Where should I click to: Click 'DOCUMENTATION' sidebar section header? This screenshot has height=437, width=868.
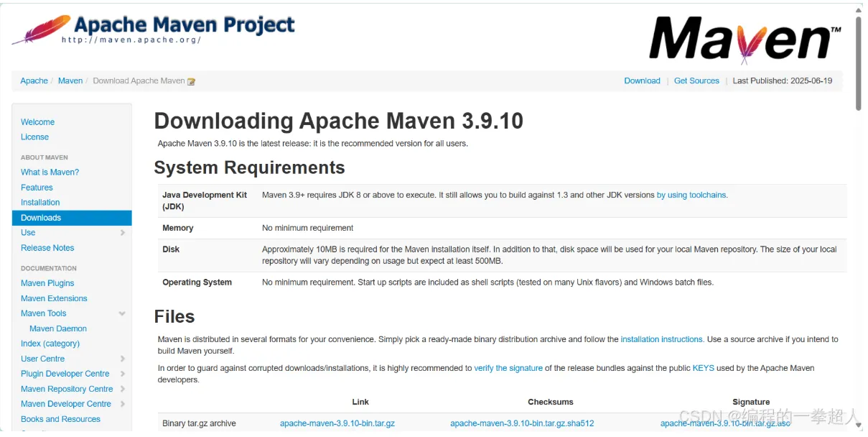49,268
